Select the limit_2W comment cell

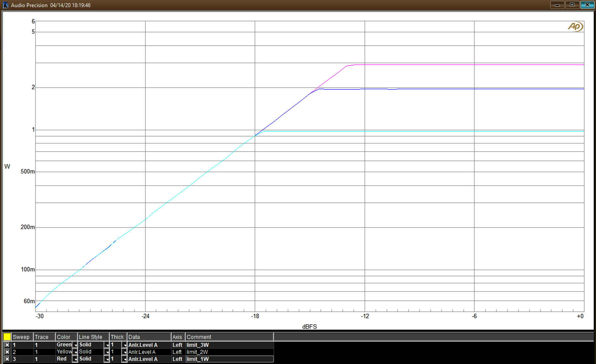(x=229, y=352)
